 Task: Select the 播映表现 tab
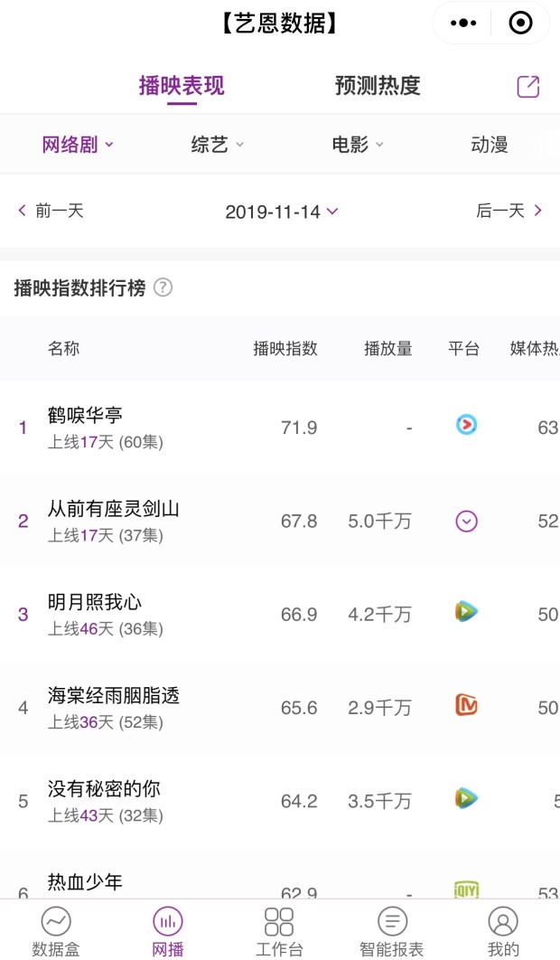click(x=182, y=86)
